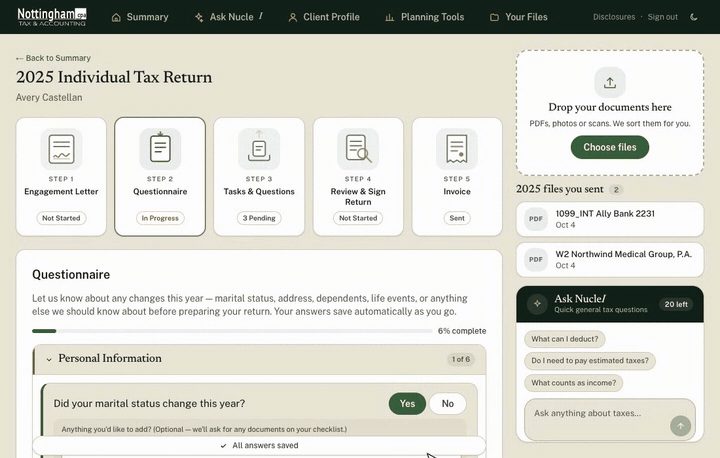This screenshot has width=720, height=458.
Task: Click the In Progress badge on Questionnaire
Action: click(160, 218)
